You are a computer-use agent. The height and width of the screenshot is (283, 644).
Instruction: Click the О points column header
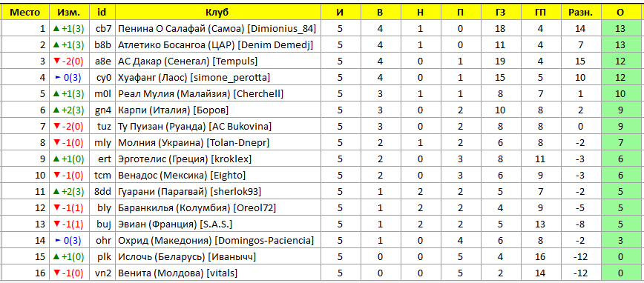click(x=620, y=13)
